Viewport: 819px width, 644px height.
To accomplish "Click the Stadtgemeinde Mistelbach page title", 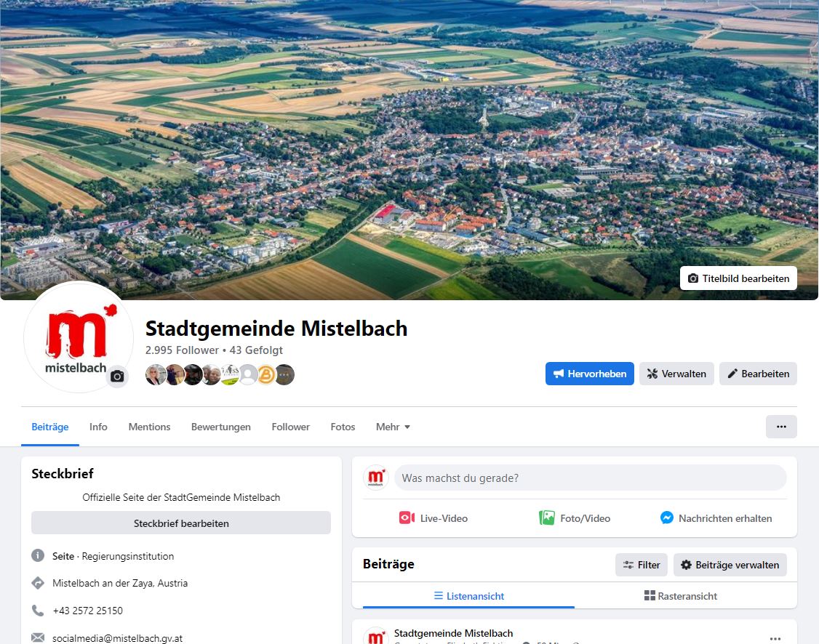I will tap(276, 329).
